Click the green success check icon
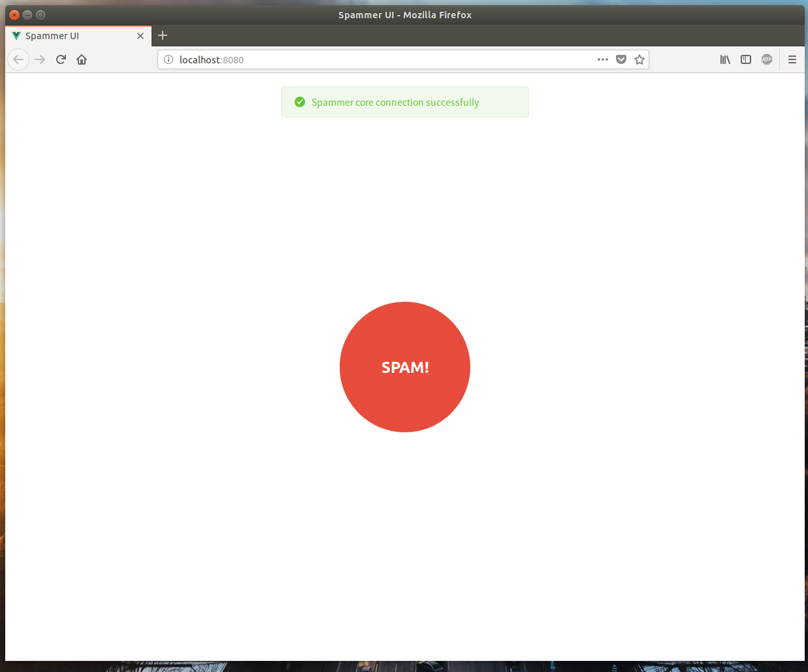The image size is (808, 672). click(300, 102)
